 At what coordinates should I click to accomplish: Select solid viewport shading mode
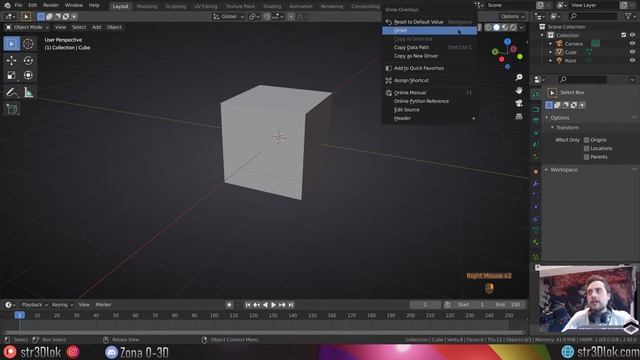tap(496, 27)
